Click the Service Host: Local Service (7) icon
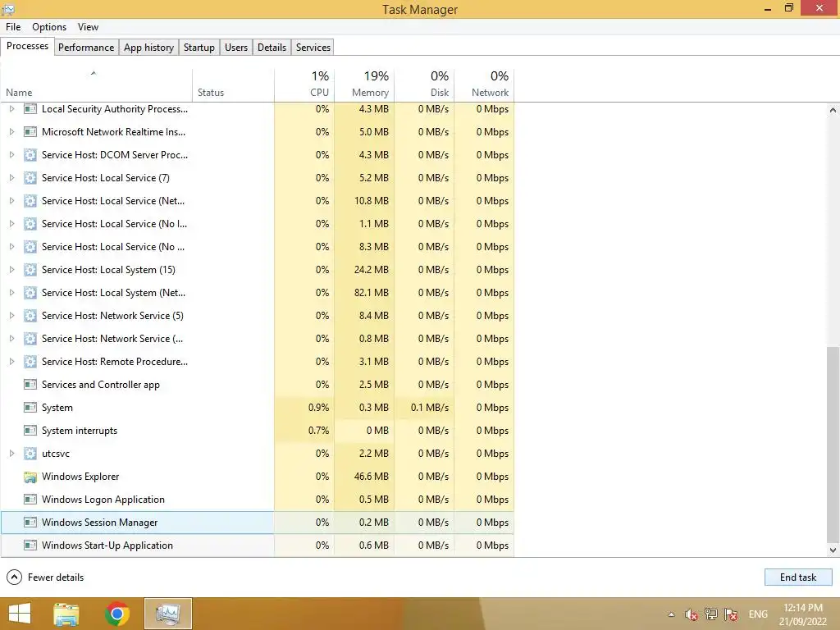Image resolution: width=840 pixels, height=630 pixels. [x=30, y=178]
